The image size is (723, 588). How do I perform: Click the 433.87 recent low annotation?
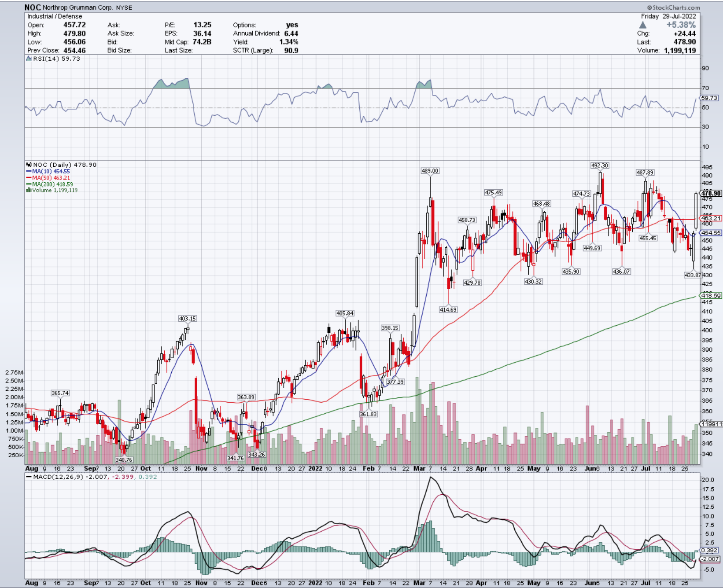point(693,275)
